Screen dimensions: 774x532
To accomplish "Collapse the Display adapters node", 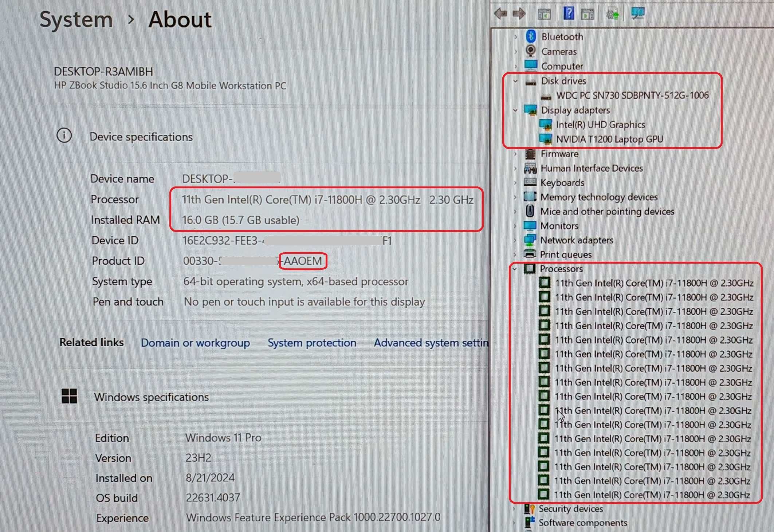I will [515, 110].
